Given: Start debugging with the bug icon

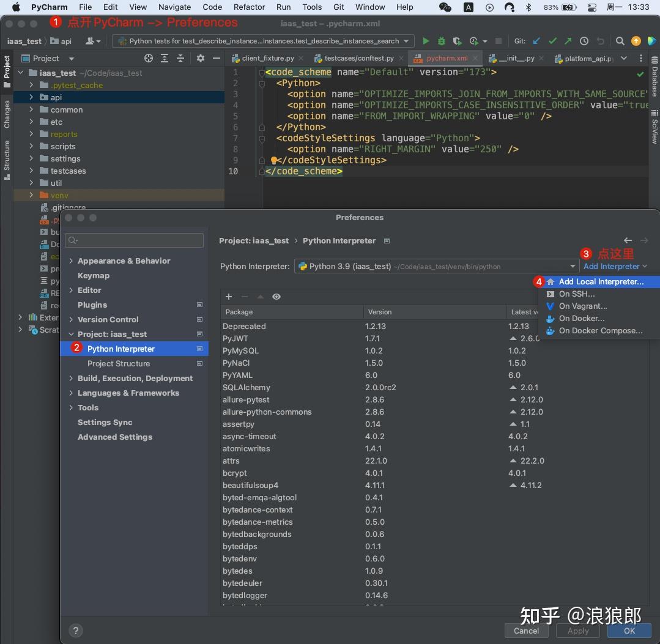Looking at the screenshot, I should tap(441, 41).
